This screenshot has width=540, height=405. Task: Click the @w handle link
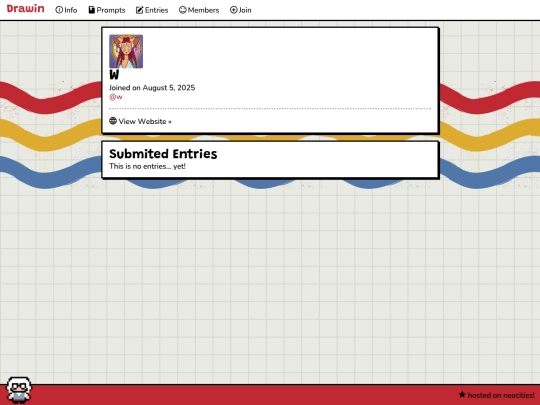(x=116, y=97)
